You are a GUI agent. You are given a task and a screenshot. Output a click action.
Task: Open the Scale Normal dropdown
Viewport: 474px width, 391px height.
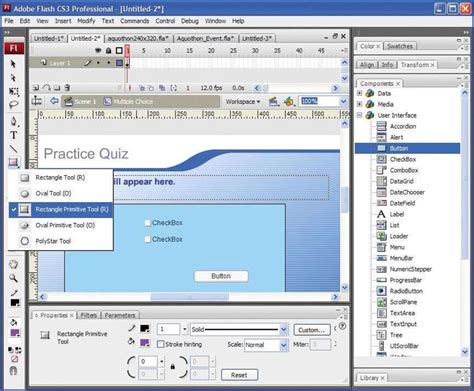tap(283, 345)
